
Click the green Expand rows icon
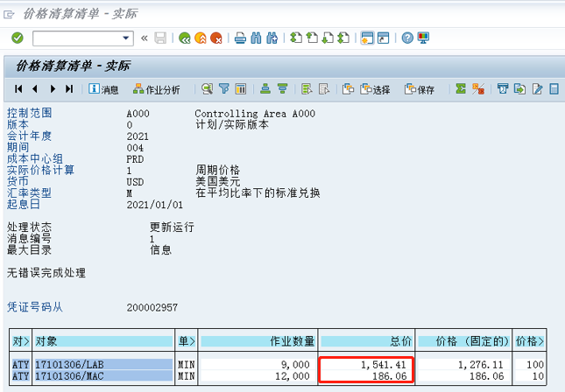307,89
